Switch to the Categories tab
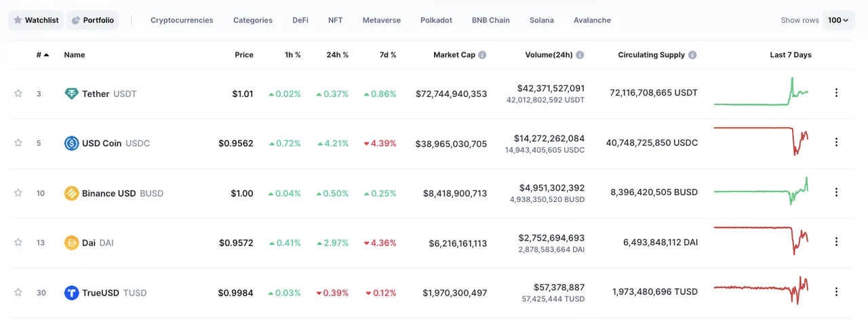Viewport: 868px width, 320px height. tap(253, 20)
